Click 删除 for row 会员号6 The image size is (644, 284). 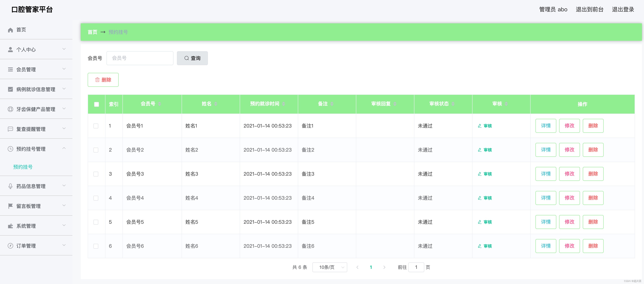pos(593,246)
